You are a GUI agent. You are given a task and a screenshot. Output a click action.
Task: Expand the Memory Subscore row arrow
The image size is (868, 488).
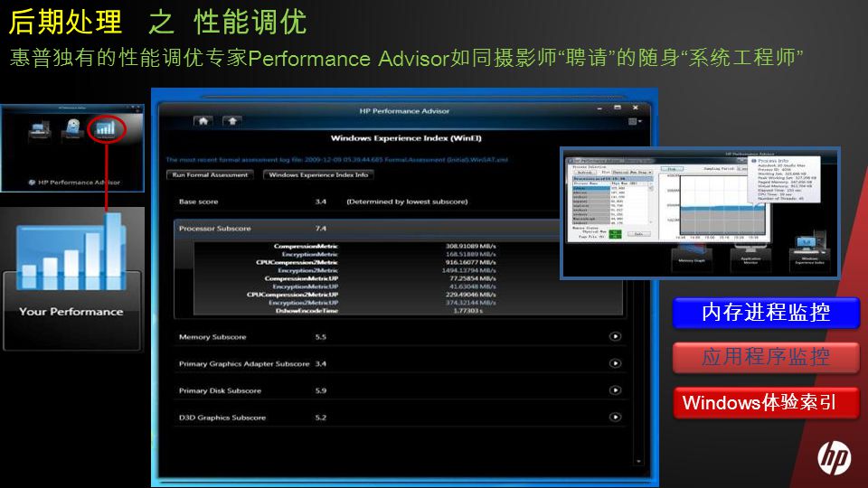coord(615,336)
